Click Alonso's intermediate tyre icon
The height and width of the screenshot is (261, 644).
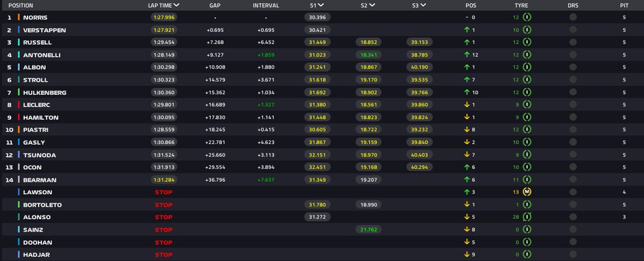pyautogui.click(x=527, y=217)
